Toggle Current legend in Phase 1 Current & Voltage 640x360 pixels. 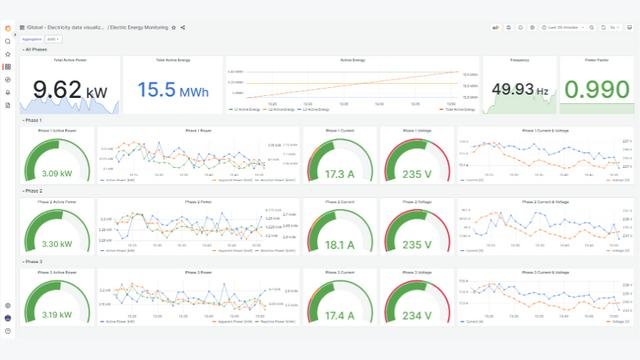(472, 180)
